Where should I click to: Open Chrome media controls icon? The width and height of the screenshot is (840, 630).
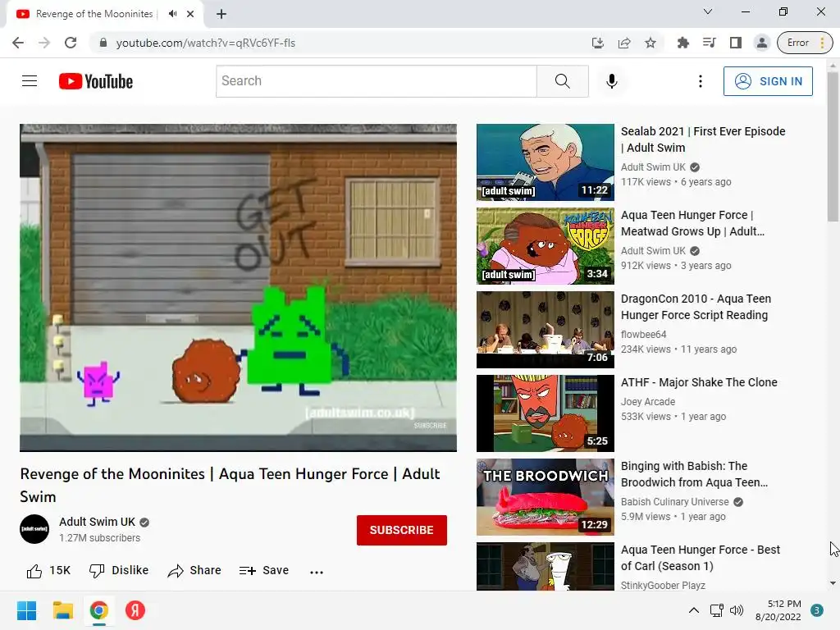click(x=710, y=43)
